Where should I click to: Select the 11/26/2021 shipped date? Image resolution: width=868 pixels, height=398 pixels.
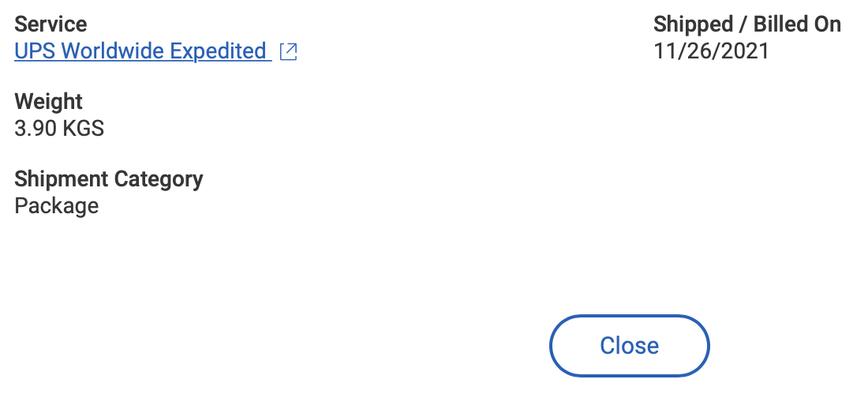[x=711, y=51]
